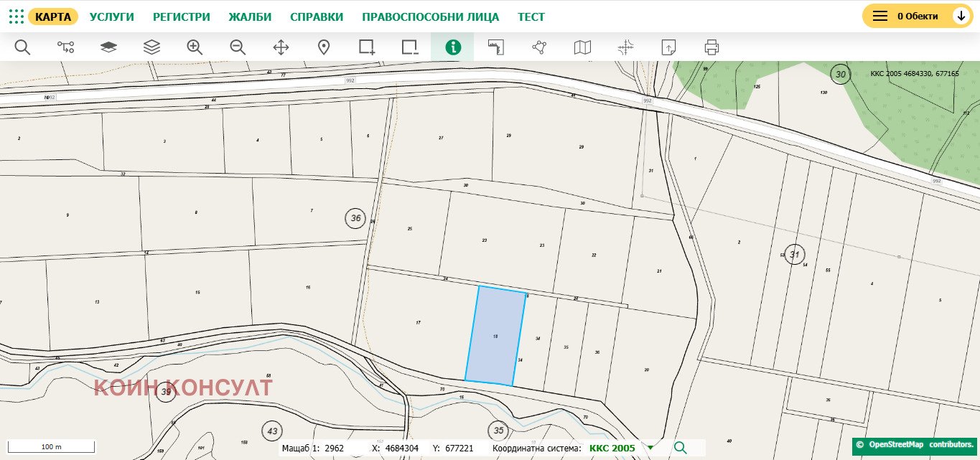Open the ККС 2005 coordinate system dropdown
The image size is (980, 460).
tap(650, 448)
